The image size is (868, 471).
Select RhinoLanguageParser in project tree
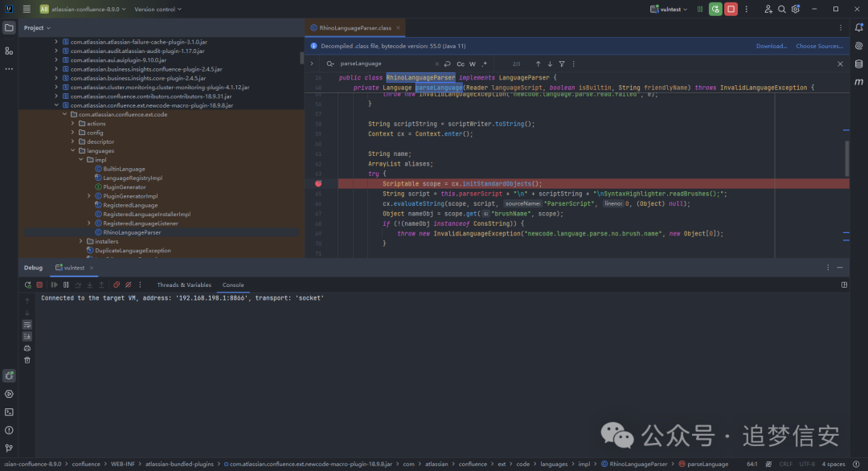click(132, 232)
